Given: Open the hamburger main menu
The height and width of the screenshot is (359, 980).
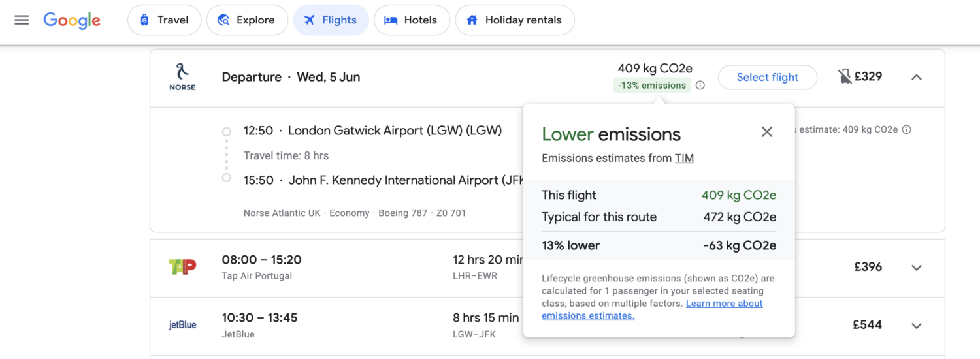Looking at the screenshot, I should 22,20.
